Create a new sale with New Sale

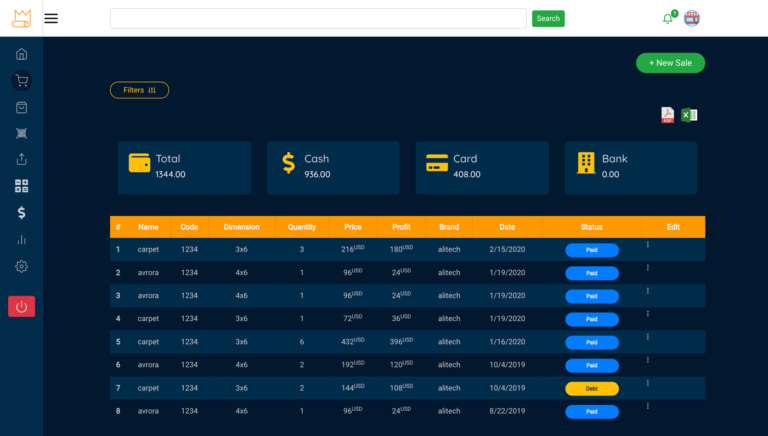670,63
